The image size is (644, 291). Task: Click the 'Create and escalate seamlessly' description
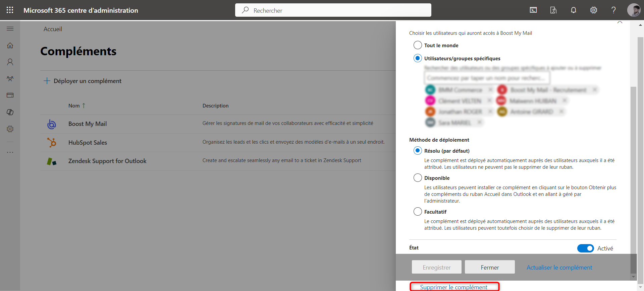click(x=282, y=160)
